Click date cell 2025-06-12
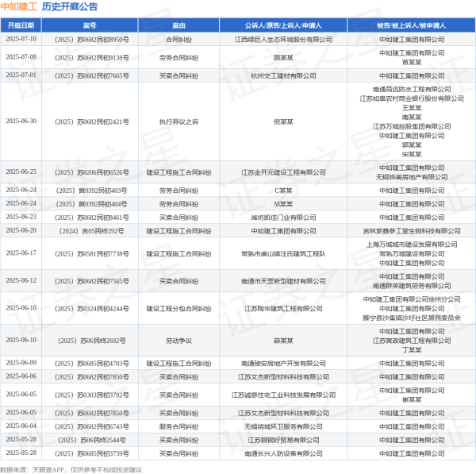The width and height of the screenshot is (476, 474). click(21, 280)
